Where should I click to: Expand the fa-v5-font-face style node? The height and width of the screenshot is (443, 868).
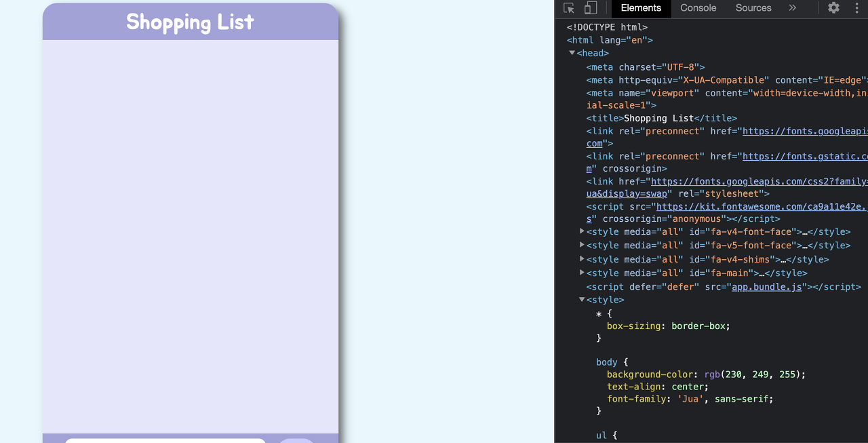[582, 245]
